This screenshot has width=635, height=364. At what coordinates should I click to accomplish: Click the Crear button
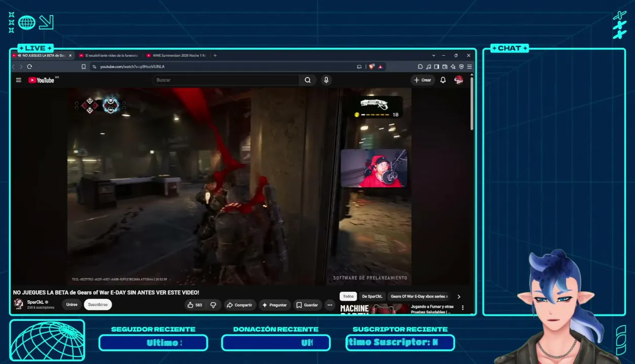tap(422, 80)
